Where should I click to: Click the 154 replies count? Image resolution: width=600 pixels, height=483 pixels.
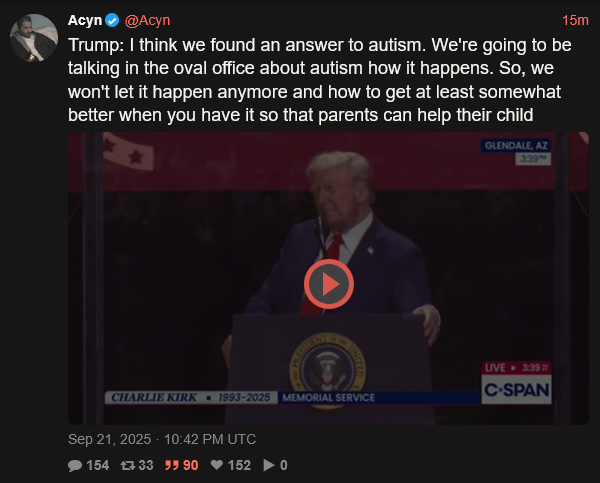(x=98, y=465)
